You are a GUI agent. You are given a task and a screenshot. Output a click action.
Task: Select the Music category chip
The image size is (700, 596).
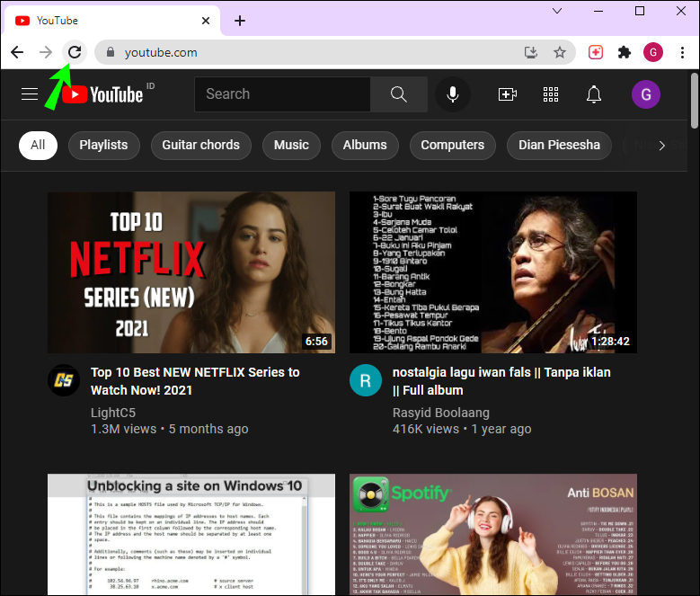291,145
